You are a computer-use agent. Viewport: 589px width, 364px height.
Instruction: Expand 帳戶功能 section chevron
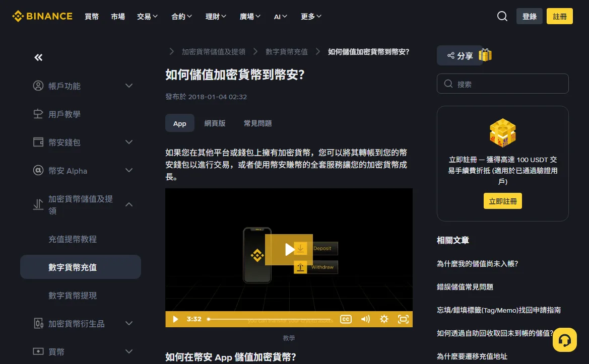click(x=129, y=86)
